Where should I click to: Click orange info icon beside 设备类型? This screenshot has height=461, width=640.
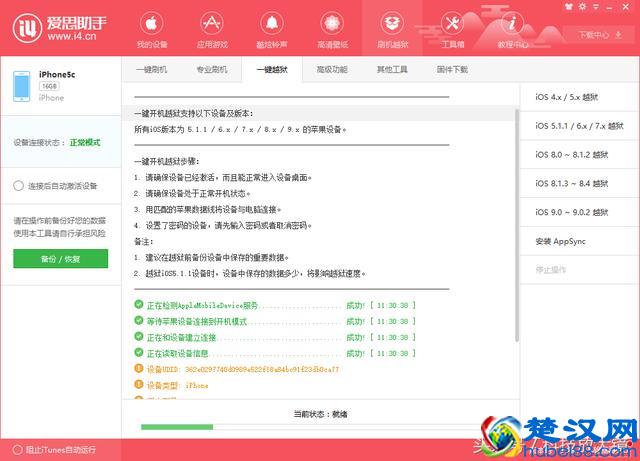click(x=139, y=384)
